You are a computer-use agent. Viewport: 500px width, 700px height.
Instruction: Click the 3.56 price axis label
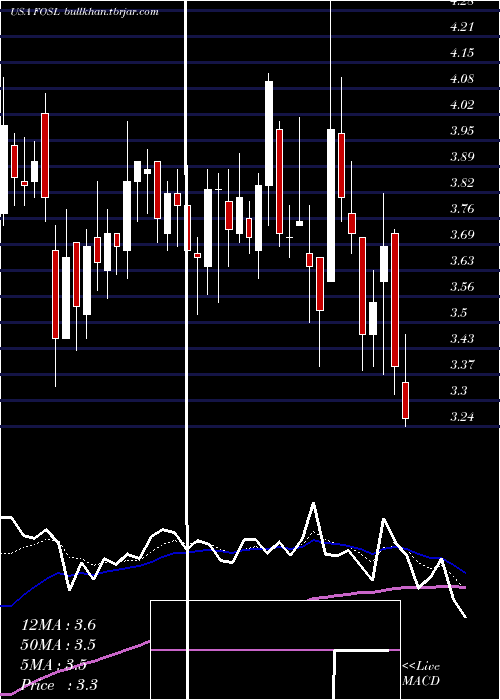point(462,286)
